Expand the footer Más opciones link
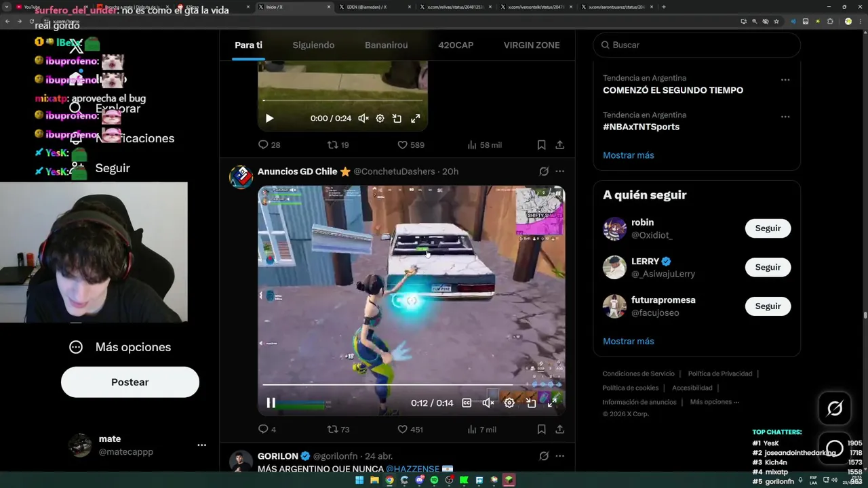Screen dimensions: 868x488 (x=715, y=402)
